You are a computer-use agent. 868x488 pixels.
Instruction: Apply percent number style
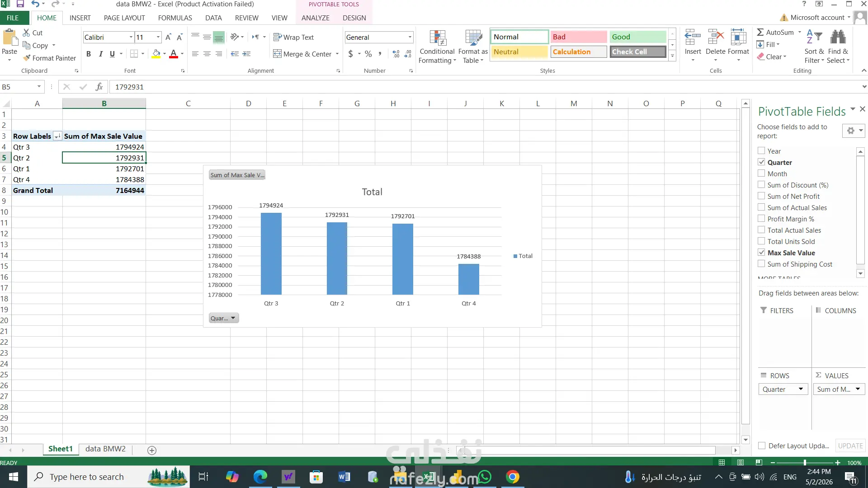pyautogui.click(x=368, y=54)
